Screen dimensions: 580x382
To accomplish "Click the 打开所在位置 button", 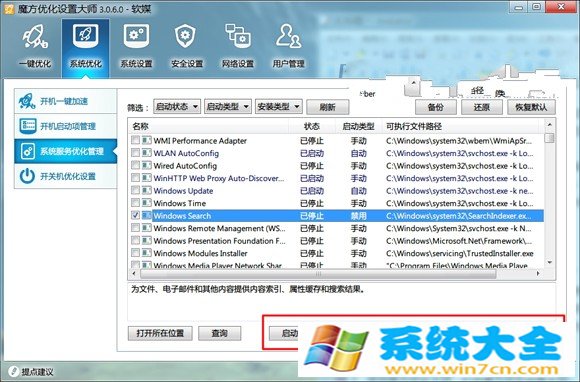I will tap(160, 333).
